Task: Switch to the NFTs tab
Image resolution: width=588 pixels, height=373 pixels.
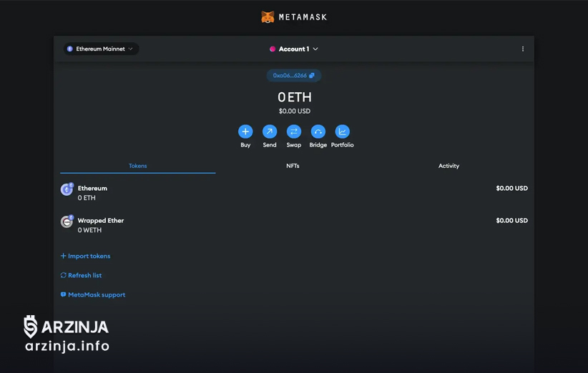Action: coord(293,166)
